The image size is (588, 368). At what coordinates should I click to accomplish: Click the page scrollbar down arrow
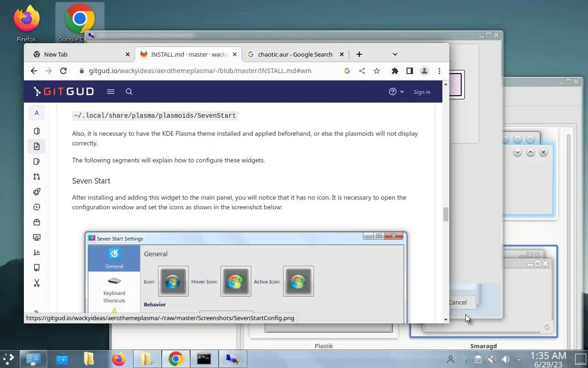tap(446, 320)
